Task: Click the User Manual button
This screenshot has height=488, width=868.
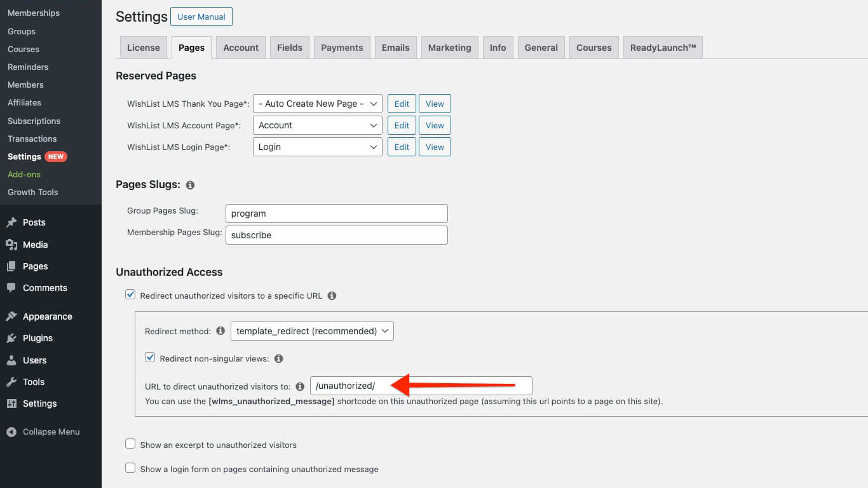Action: pyautogui.click(x=201, y=17)
